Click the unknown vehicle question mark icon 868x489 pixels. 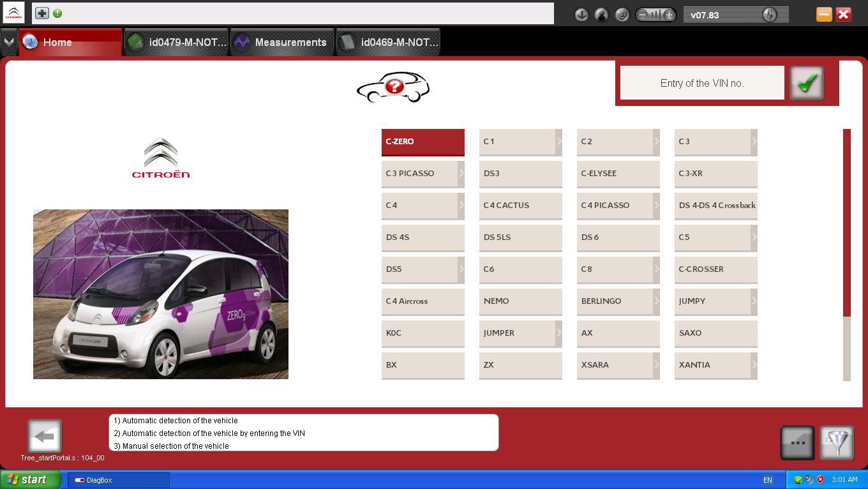click(x=393, y=87)
